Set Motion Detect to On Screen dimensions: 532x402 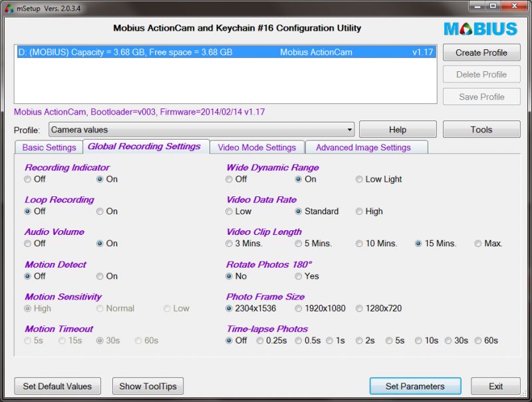[x=107, y=276]
